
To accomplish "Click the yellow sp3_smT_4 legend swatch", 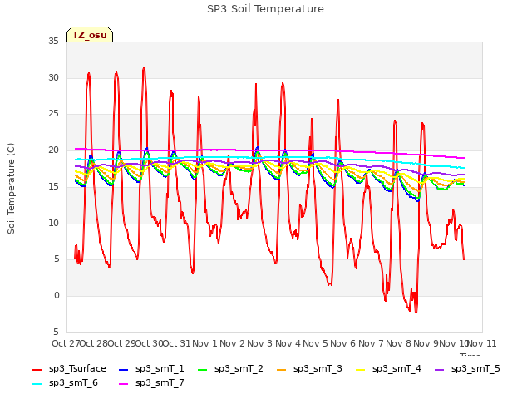I will coord(360,369).
